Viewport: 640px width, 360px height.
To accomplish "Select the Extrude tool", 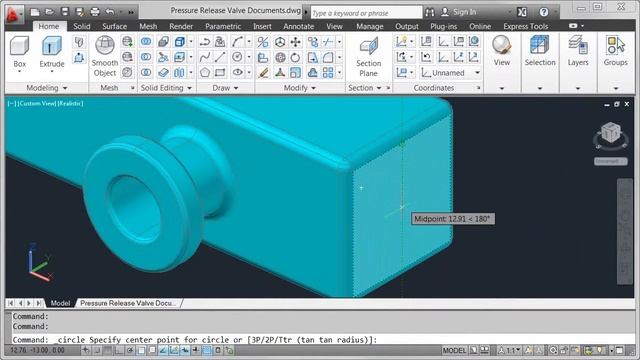I will 51,52.
